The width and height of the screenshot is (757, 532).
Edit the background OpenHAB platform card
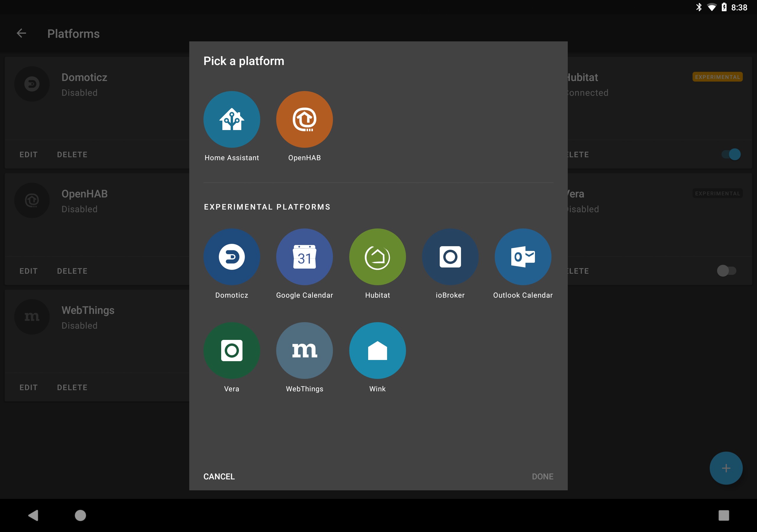pyautogui.click(x=28, y=271)
